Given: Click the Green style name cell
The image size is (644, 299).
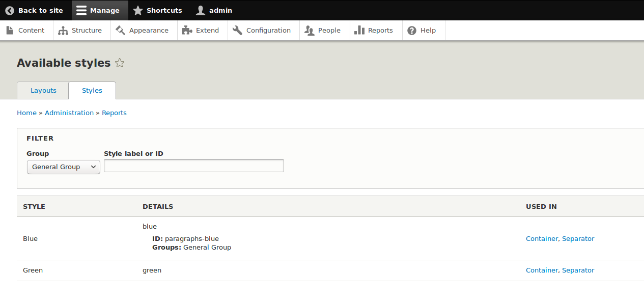Looking at the screenshot, I should click(33, 270).
